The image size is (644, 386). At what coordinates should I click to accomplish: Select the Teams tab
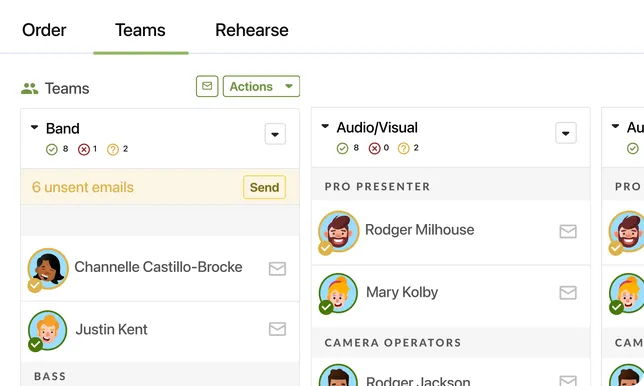coord(140,30)
